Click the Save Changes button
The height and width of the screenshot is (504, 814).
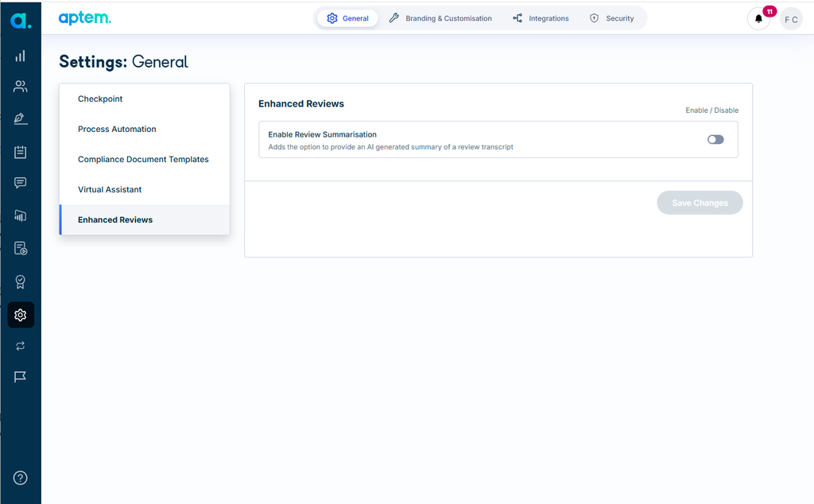pyautogui.click(x=700, y=203)
